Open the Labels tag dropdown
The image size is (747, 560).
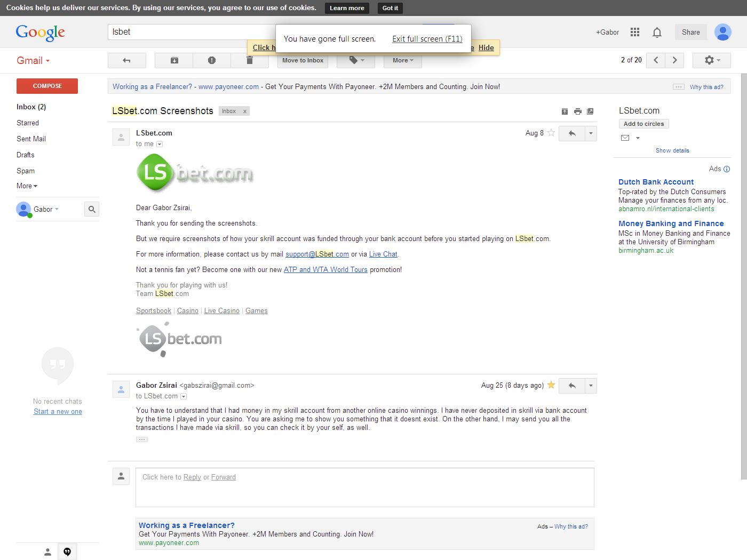point(356,60)
